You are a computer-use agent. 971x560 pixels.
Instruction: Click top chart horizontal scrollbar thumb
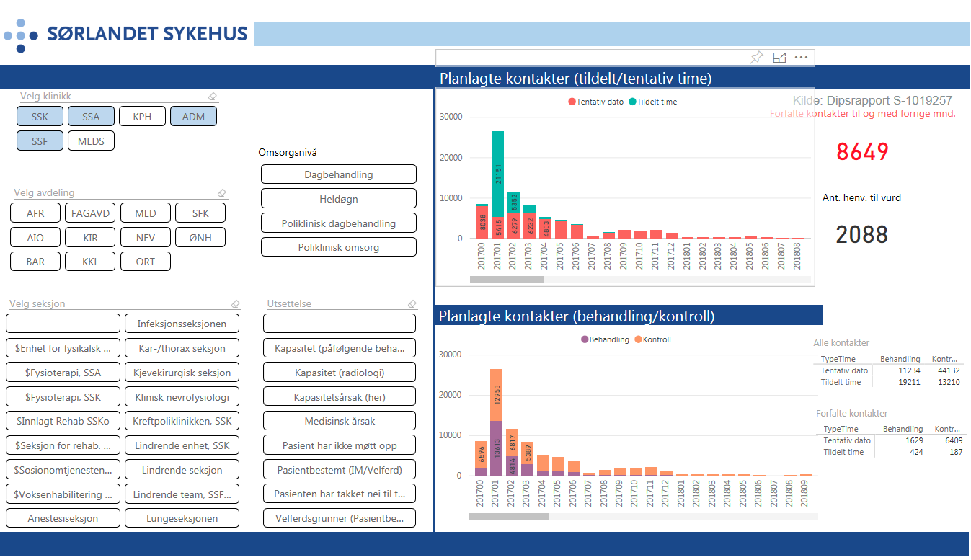pos(507,280)
